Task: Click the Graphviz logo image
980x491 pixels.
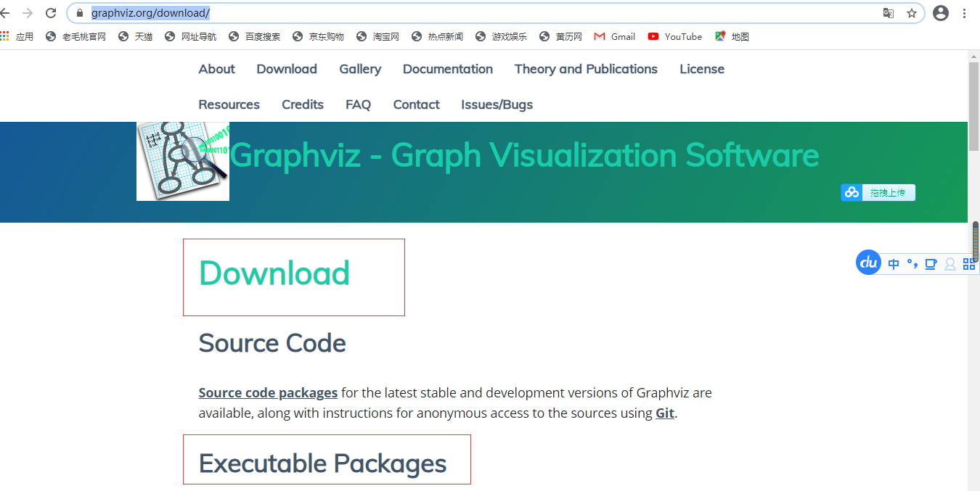Action: (183, 161)
